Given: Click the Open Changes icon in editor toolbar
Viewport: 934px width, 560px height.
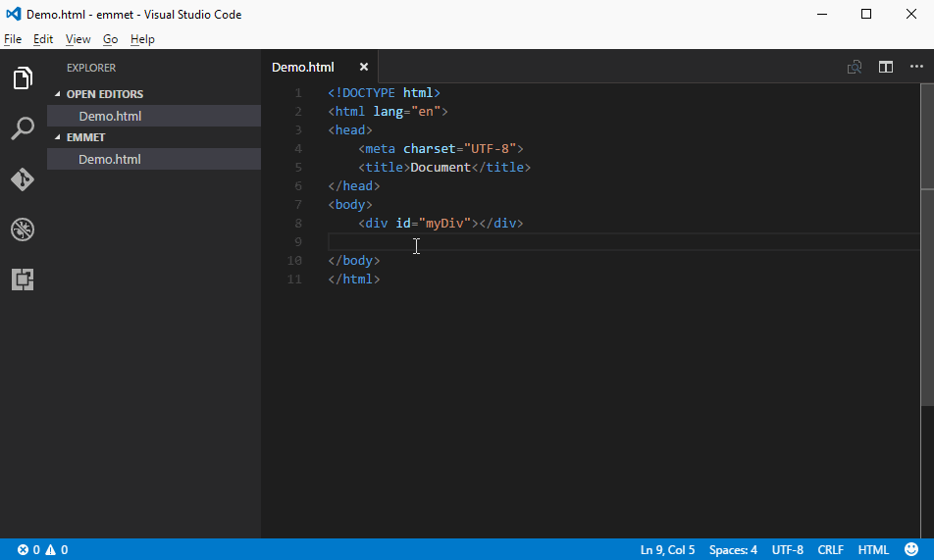Looking at the screenshot, I should coord(855,67).
